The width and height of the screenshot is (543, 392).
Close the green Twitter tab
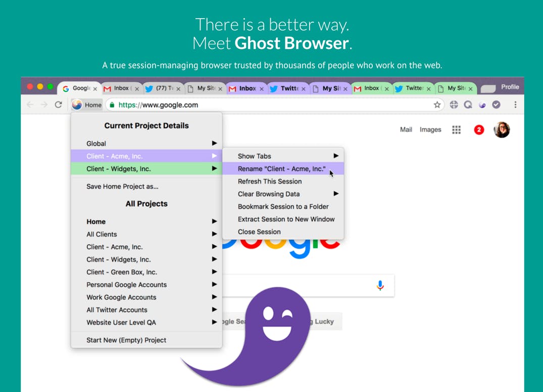coord(428,89)
